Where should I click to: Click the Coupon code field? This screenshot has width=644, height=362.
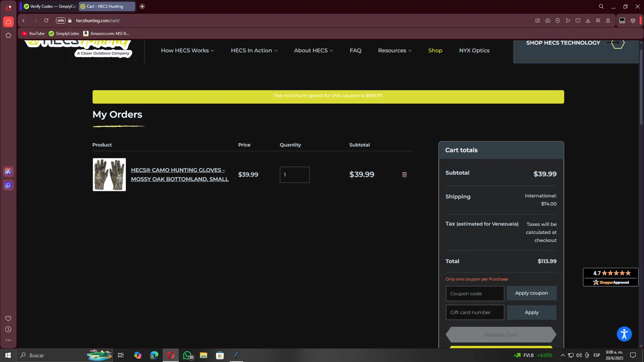pos(475,293)
